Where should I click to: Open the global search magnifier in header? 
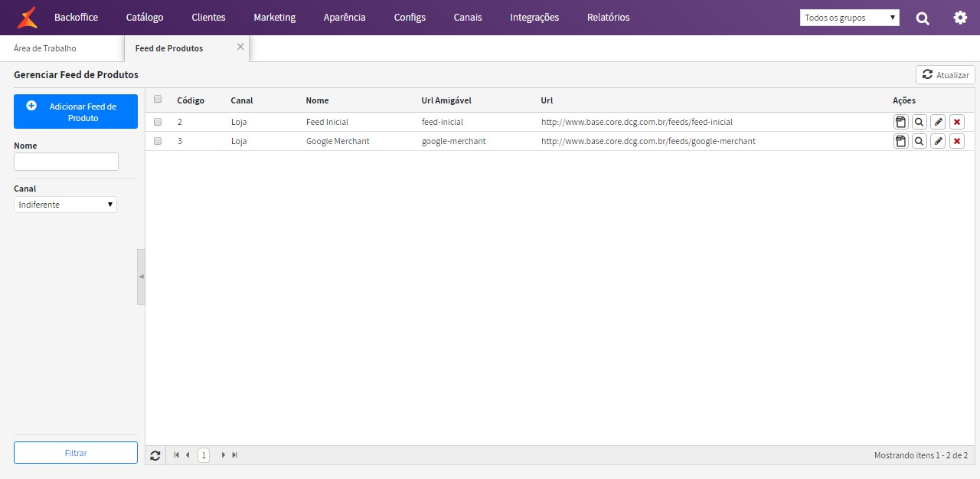point(923,18)
